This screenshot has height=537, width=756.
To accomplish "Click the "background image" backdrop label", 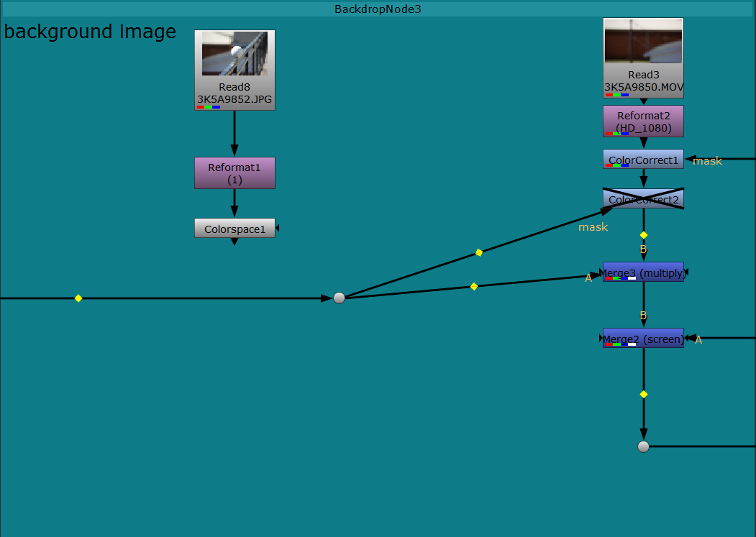I will (x=90, y=32).
